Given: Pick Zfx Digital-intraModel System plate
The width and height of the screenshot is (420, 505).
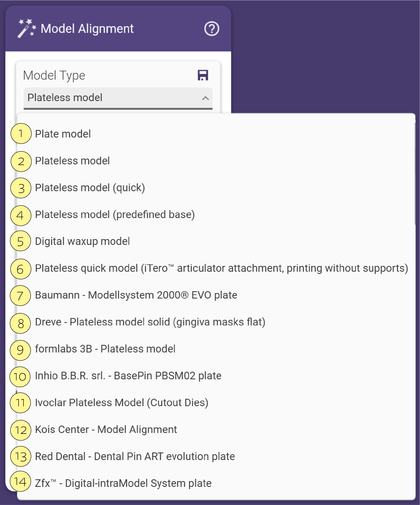Looking at the screenshot, I should 216,483.
